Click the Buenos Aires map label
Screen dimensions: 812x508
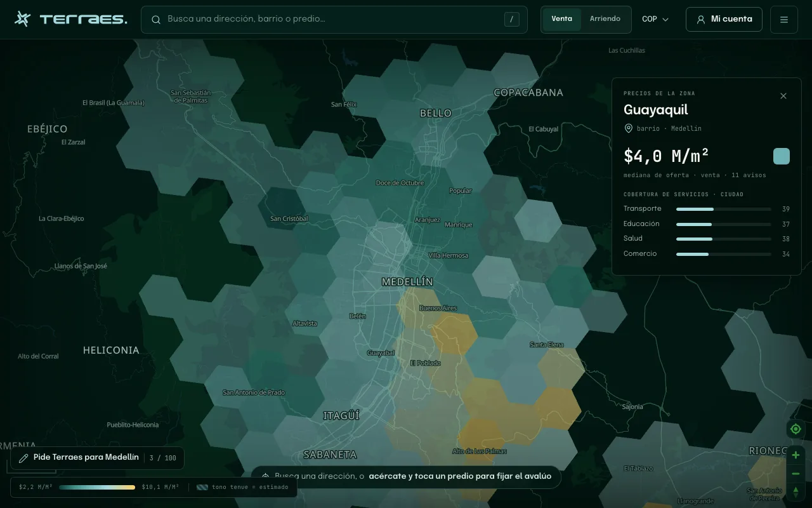[x=438, y=308]
